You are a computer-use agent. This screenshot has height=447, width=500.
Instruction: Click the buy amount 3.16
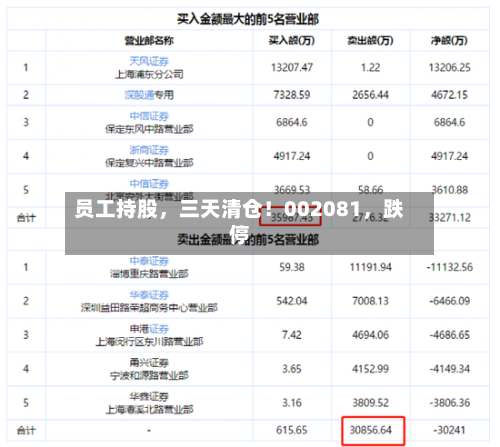point(292,403)
